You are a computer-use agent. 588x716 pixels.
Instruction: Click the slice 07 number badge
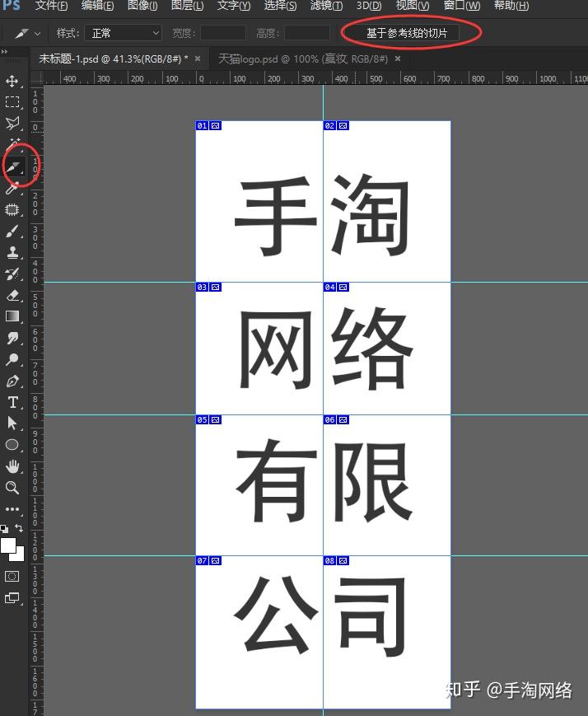pos(203,560)
